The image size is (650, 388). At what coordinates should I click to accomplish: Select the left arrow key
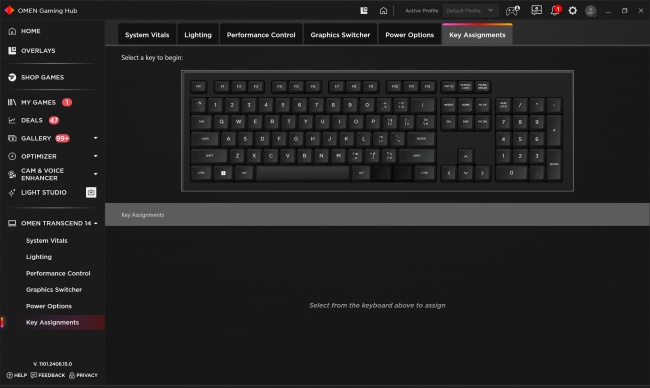[449, 173]
